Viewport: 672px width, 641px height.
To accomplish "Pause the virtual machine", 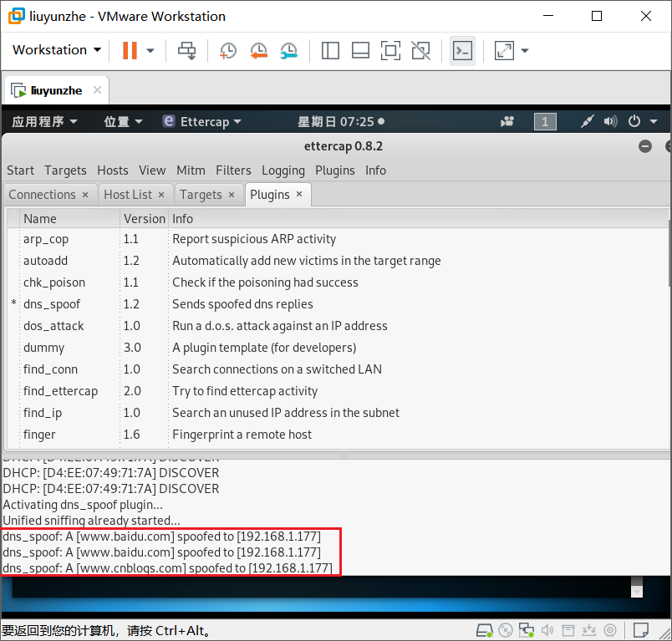I will pos(130,50).
